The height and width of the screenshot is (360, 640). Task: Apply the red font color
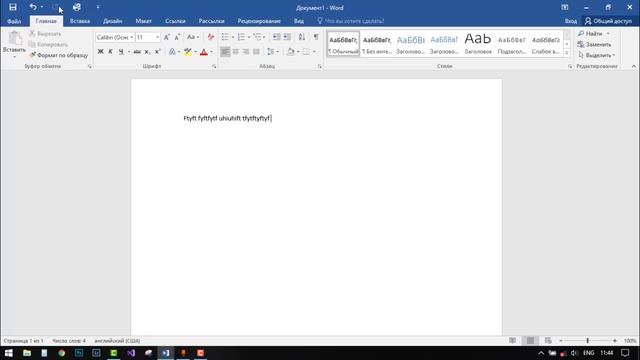point(204,51)
